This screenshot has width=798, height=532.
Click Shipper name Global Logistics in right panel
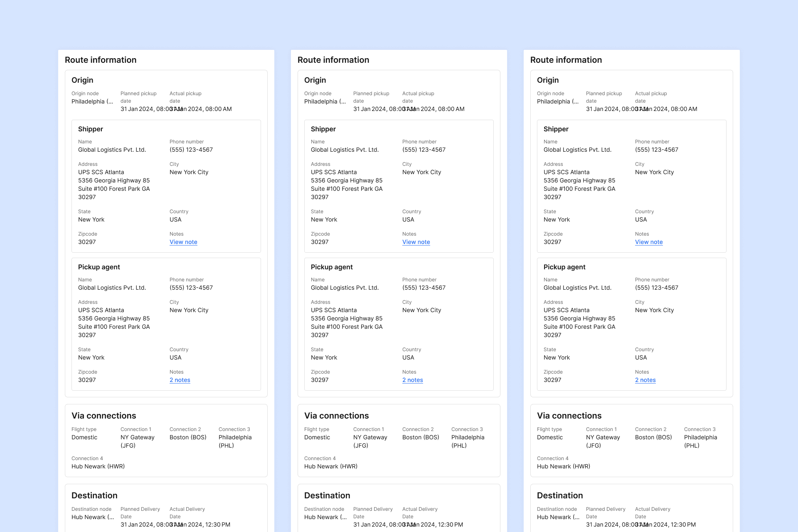click(x=577, y=150)
